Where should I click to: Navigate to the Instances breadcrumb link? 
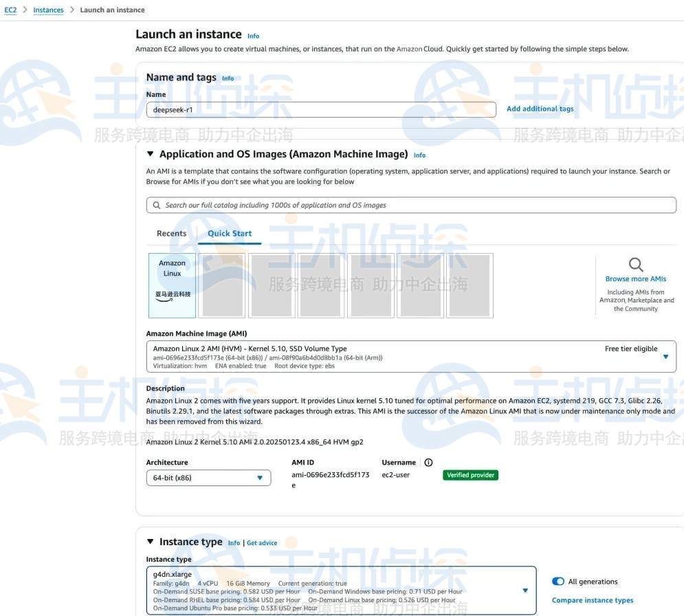coord(48,10)
